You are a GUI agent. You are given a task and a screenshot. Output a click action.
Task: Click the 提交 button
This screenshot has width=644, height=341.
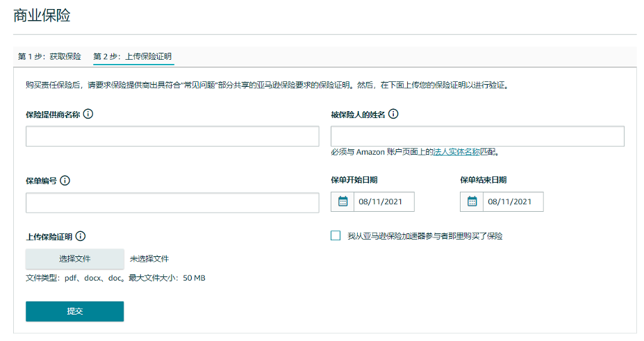[x=75, y=311]
